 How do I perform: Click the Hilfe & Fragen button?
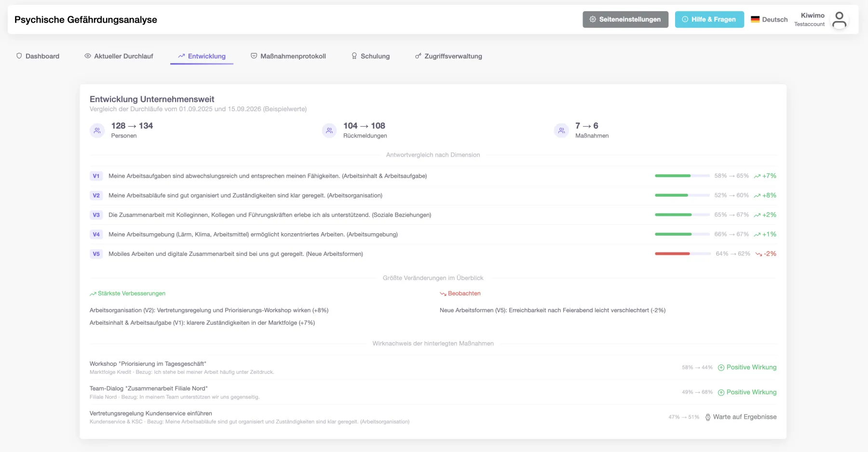click(x=709, y=19)
